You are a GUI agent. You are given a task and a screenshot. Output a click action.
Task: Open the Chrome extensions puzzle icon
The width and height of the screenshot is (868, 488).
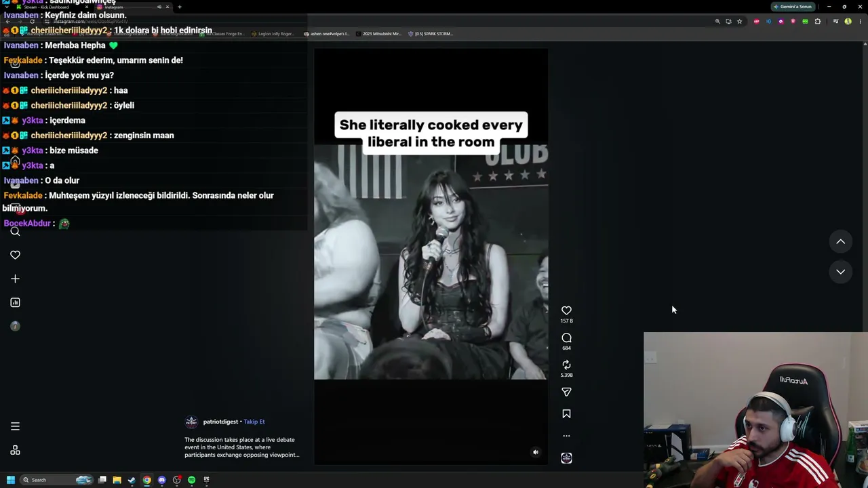coord(817,21)
